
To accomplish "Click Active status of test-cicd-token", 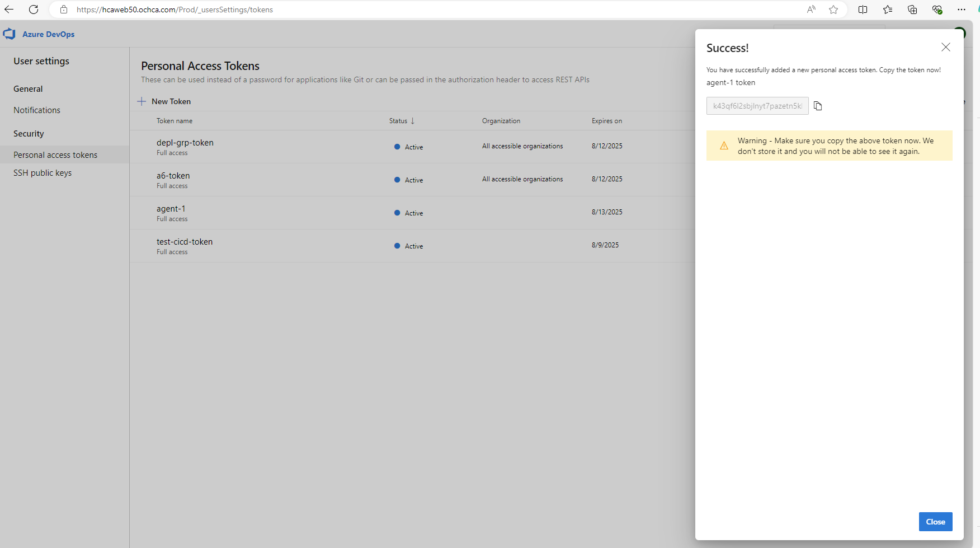I will [x=409, y=246].
